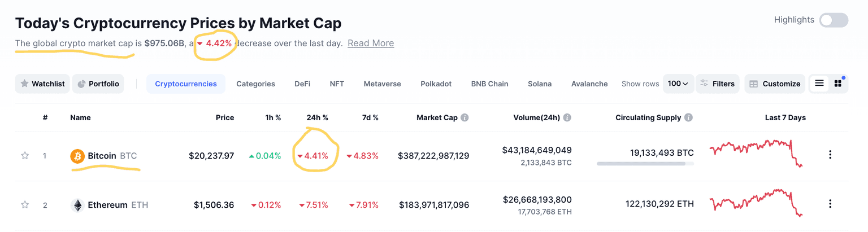Select the DeFi tab
The height and width of the screenshot is (232, 868).
pos(302,84)
